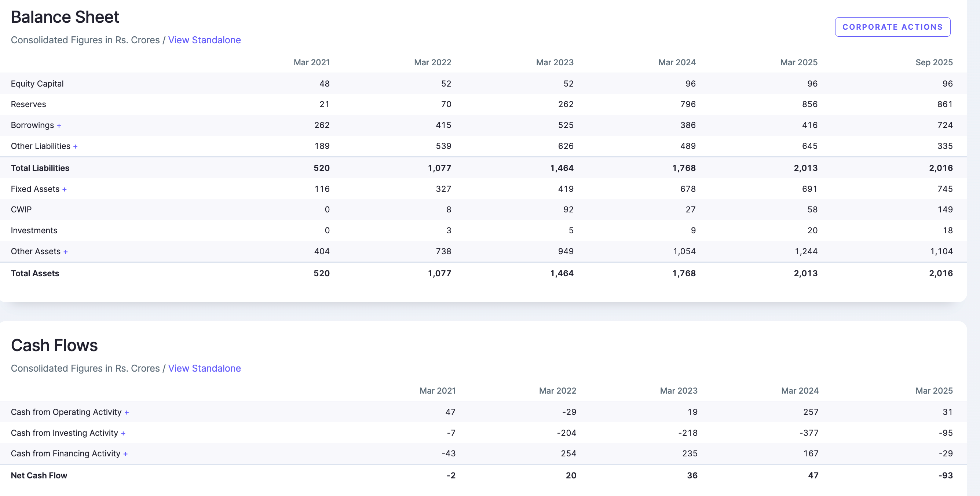Expand the Borrowings row plus icon
Screen dimensions: 980x496
tap(59, 125)
